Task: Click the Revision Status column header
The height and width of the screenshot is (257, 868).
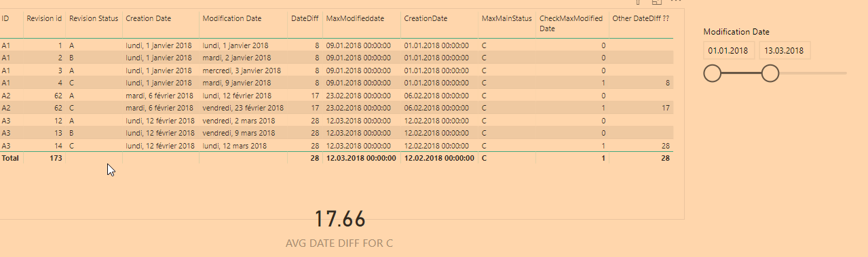Action: (x=94, y=18)
